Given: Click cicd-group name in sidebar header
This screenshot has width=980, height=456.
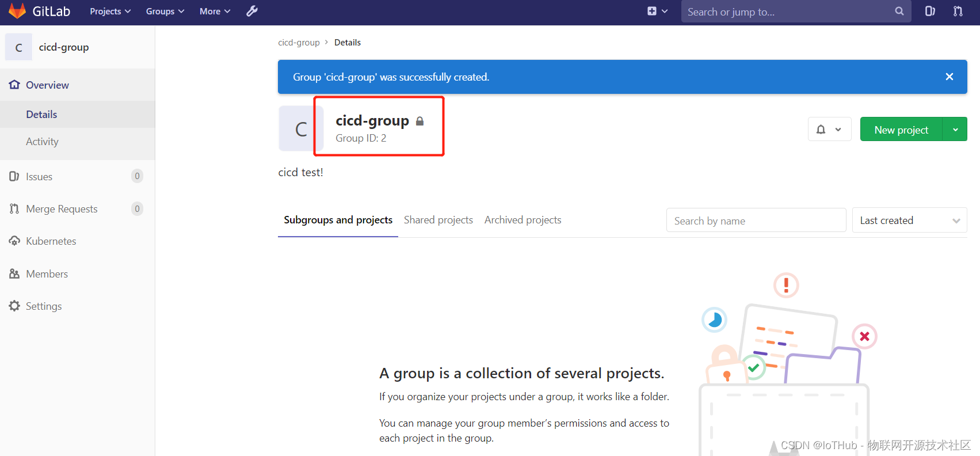Looking at the screenshot, I should pyautogui.click(x=64, y=47).
